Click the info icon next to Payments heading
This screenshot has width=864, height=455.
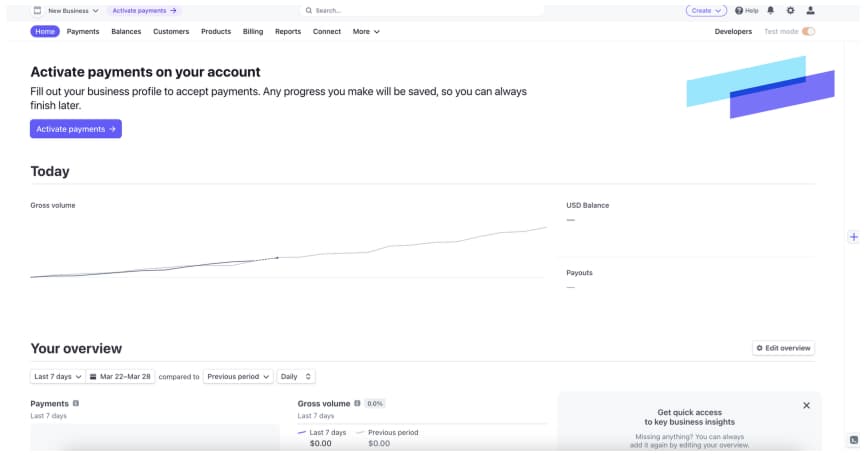[76, 403]
